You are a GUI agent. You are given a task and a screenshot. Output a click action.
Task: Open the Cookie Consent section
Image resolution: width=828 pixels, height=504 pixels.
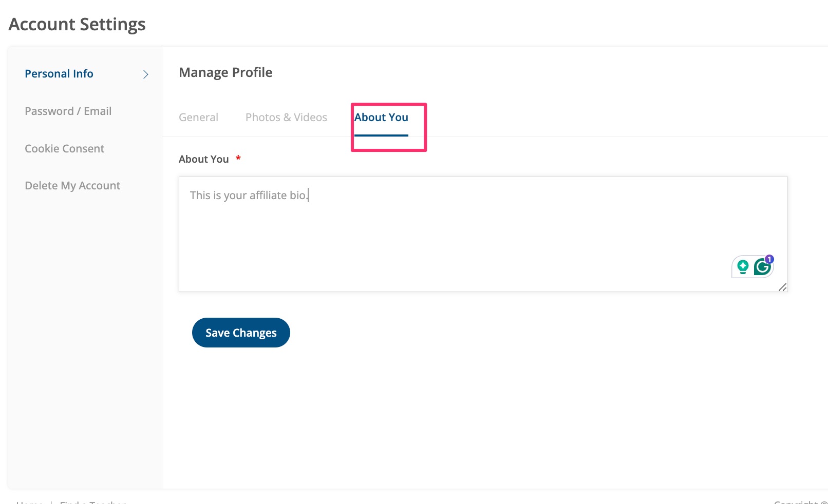coord(65,149)
